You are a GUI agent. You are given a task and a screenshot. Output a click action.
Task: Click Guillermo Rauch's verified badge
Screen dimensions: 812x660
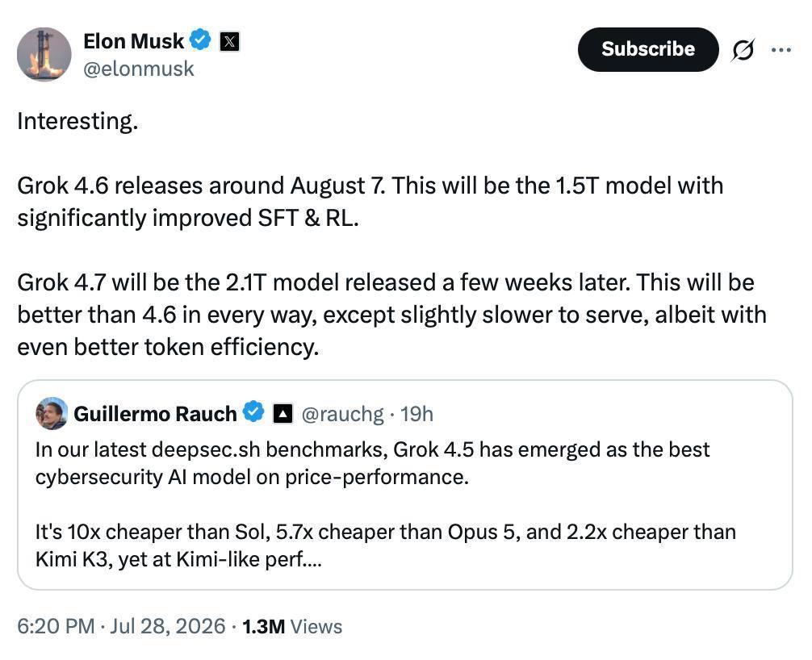(253, 412)
